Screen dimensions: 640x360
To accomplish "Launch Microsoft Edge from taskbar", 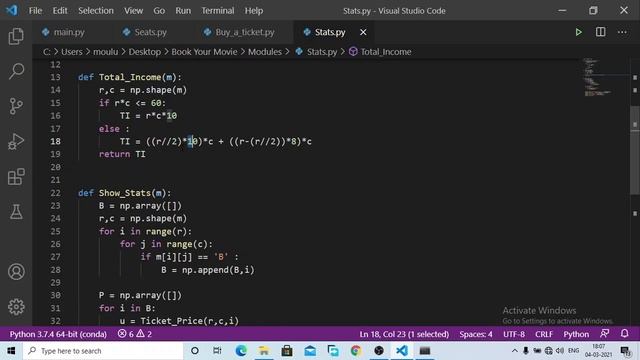I will [241, 351].
